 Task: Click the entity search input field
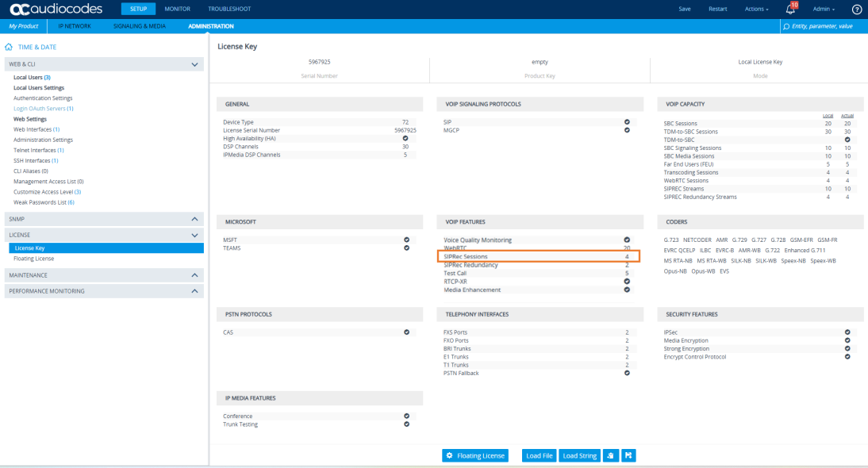[824, 26]
